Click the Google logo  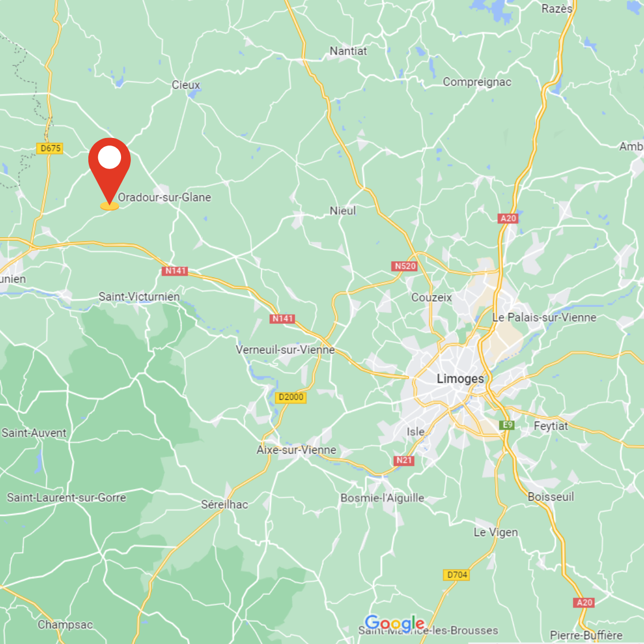tap(395, 624)
